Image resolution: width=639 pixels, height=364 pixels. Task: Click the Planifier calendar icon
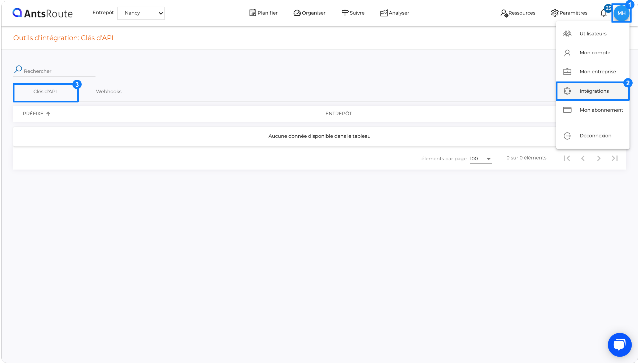(x=253, y=13)
